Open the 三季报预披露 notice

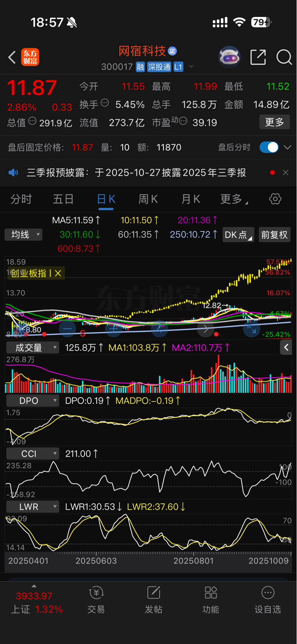point(136,173)
